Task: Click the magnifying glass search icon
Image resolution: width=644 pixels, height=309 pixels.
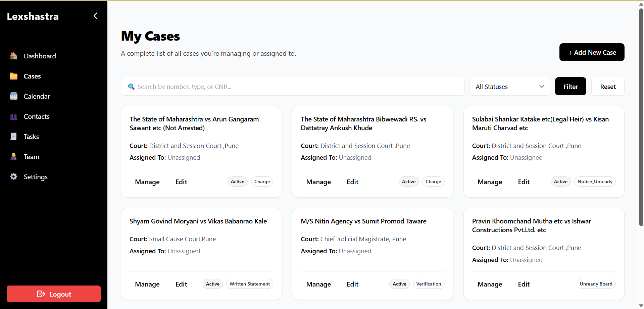Action: point(131,86)
